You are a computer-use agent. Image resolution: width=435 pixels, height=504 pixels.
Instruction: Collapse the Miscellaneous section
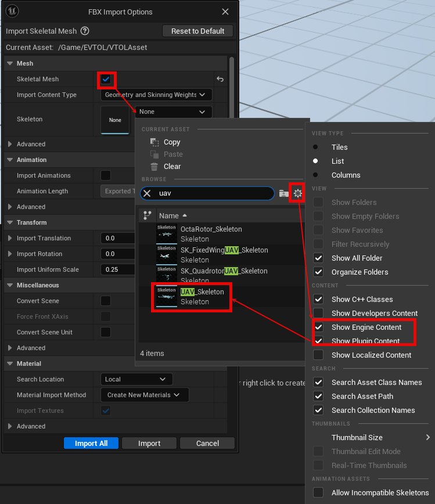pyautogui.click(x=10, y=285)
